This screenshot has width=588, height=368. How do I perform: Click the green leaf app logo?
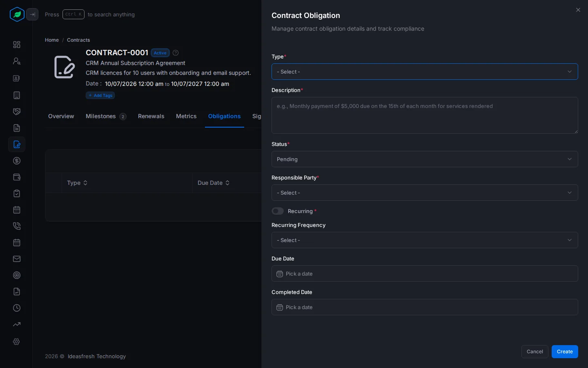[17, 14]
